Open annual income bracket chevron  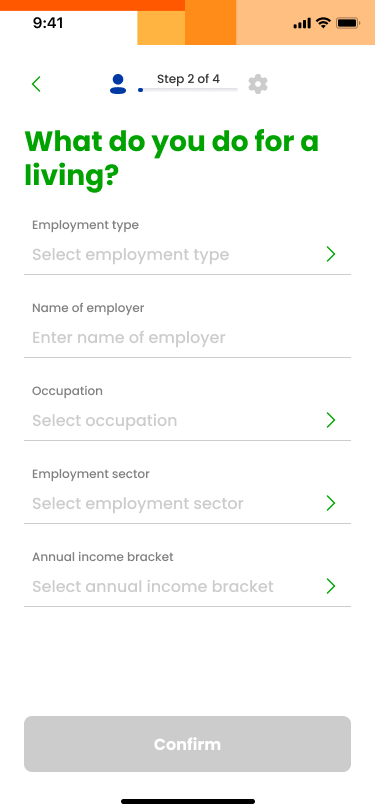tap(331, 586)
